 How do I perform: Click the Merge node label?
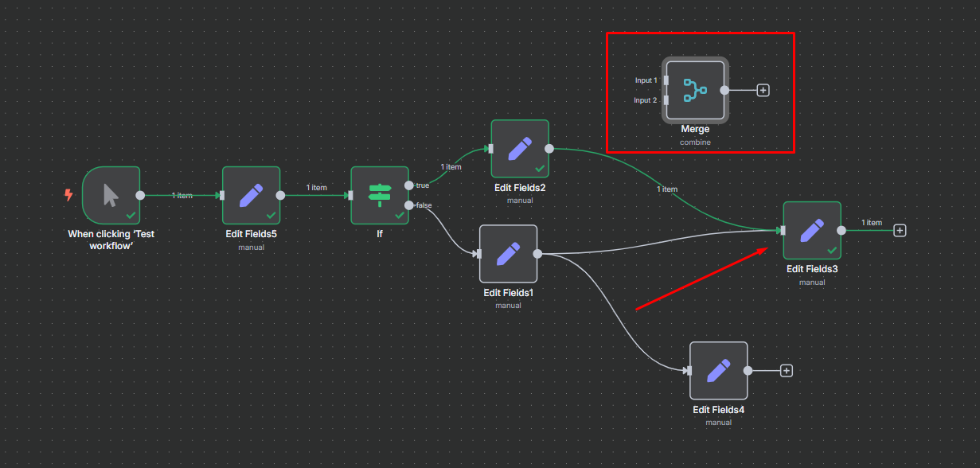coord(695,129)
